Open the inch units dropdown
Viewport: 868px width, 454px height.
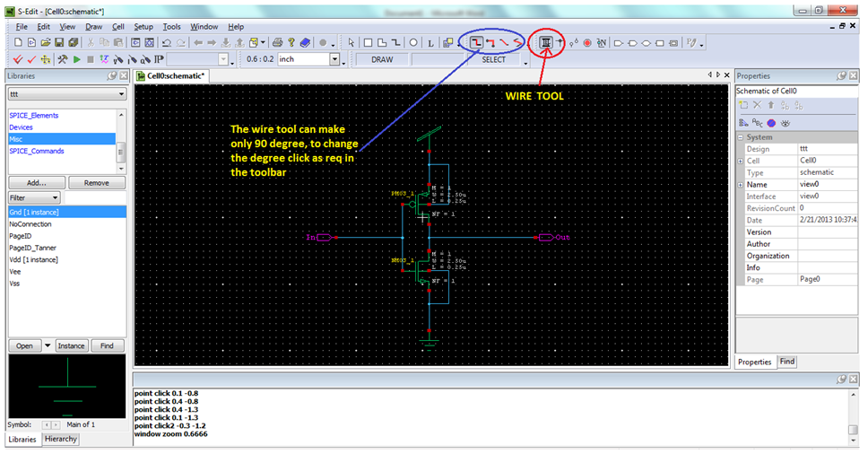click(x=334, y=59)
